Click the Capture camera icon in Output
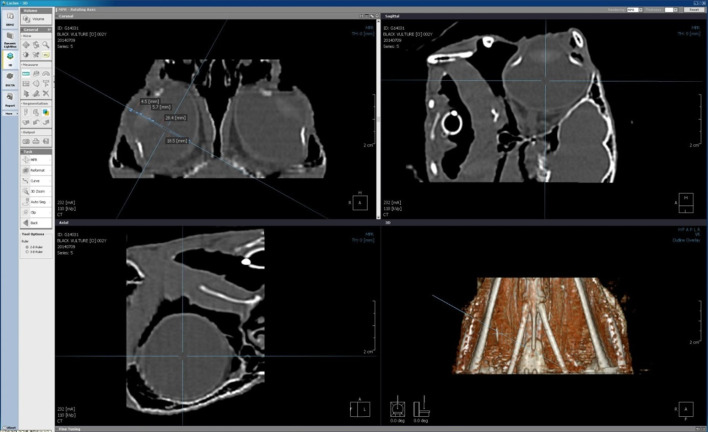Viewport: 708px width, 432px height. click(26, 141)
